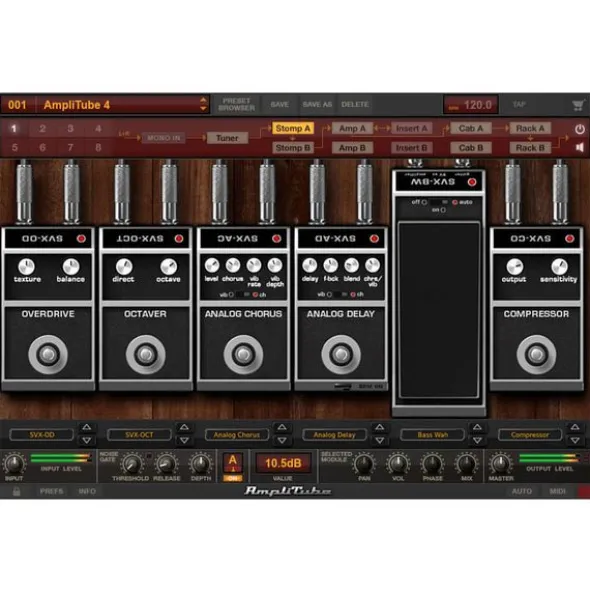This screenshot has height=591, width=590.
Task: Click the AUTO button in bottom bar
Action: pos(522,491)
